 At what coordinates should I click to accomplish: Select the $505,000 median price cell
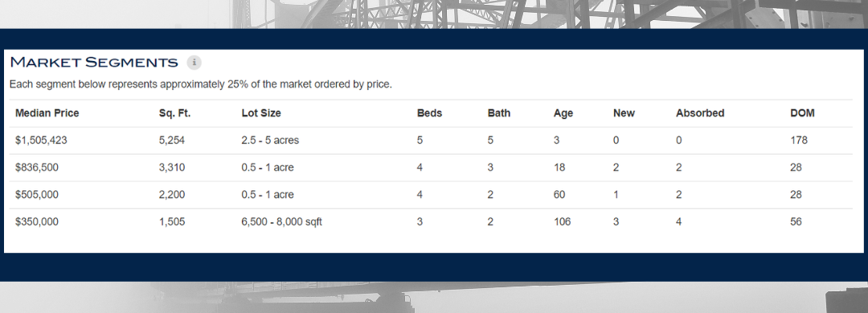point(36,195)
